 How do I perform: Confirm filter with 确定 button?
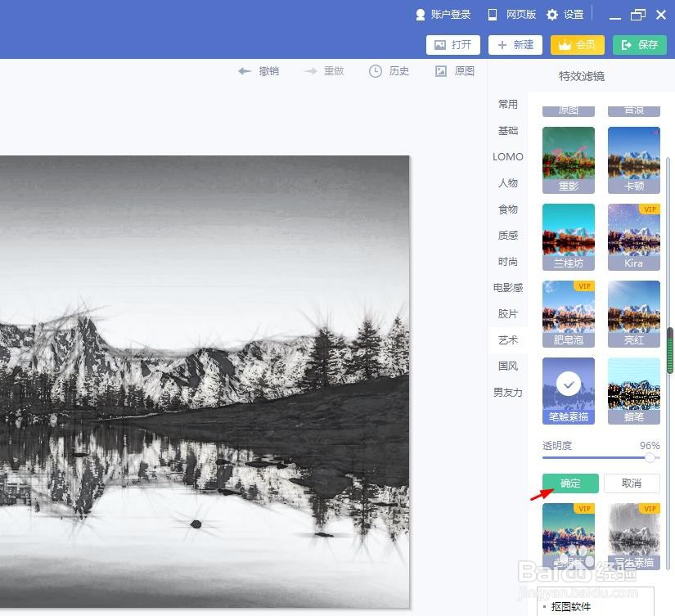pos(570,483)
